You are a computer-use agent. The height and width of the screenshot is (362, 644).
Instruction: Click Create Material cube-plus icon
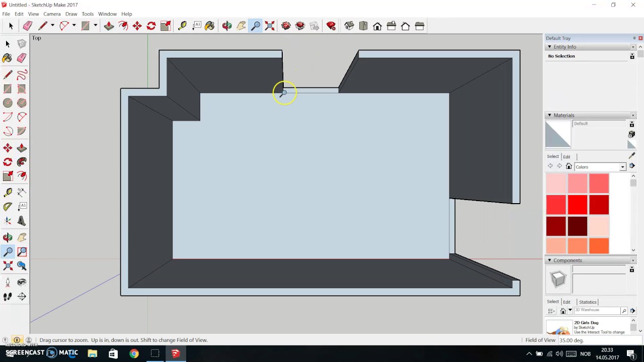632,134
